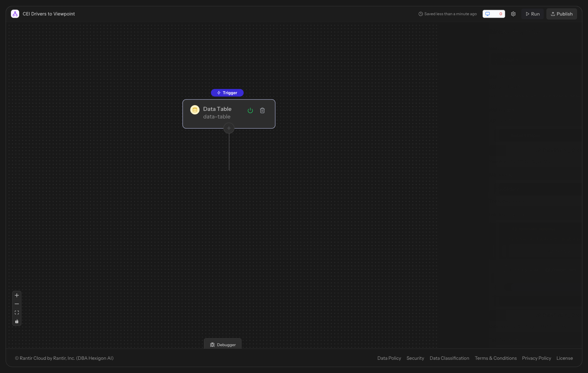
Task: Publish the workflow
Action: (562, 14)
